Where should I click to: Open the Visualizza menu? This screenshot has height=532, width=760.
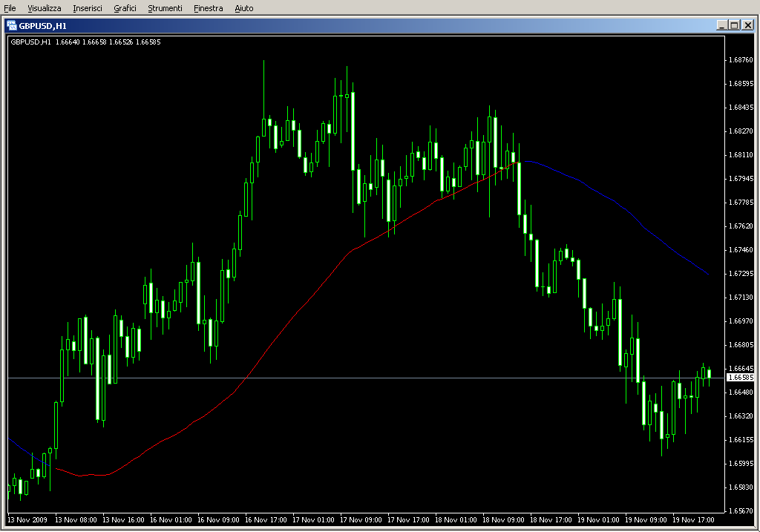point(45,8)
